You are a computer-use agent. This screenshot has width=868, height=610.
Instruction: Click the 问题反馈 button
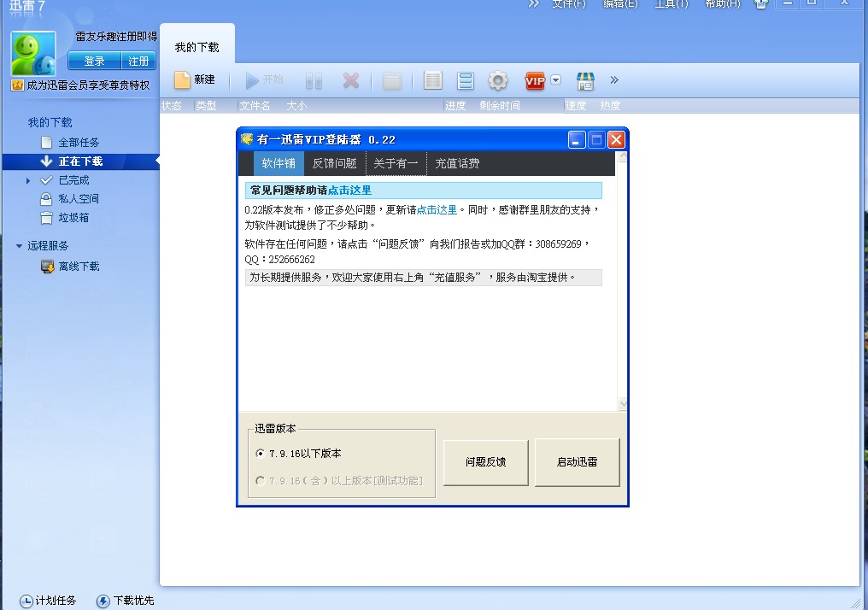point(485,462)
